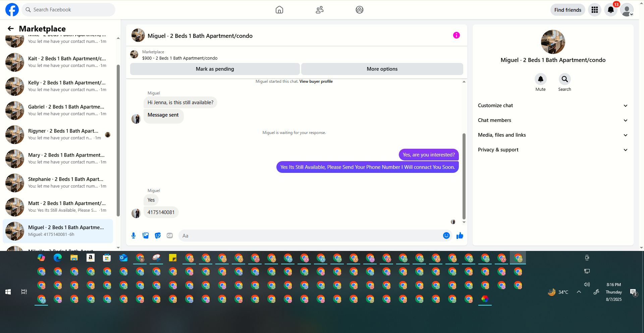The image size is (644, 333).
Task: Choose a GIF with the GIF icon
Action: (x=170, y=236)
